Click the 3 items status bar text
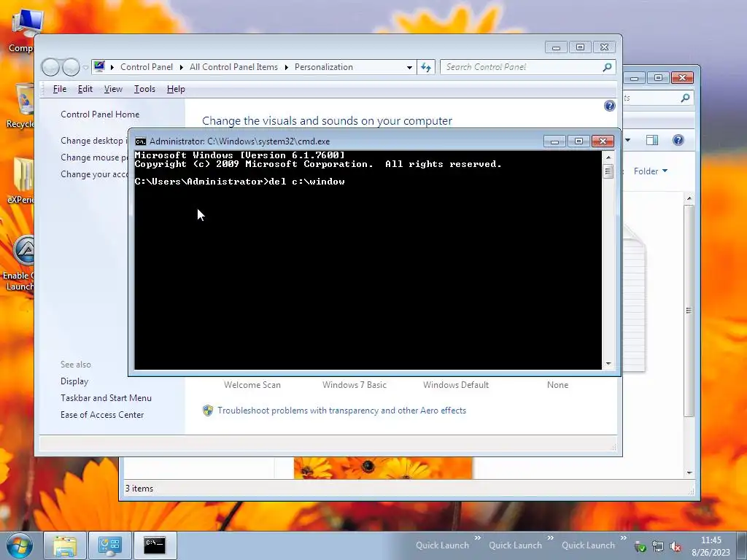Viewport: 747px width, 560px height. [x=139, y=488]
